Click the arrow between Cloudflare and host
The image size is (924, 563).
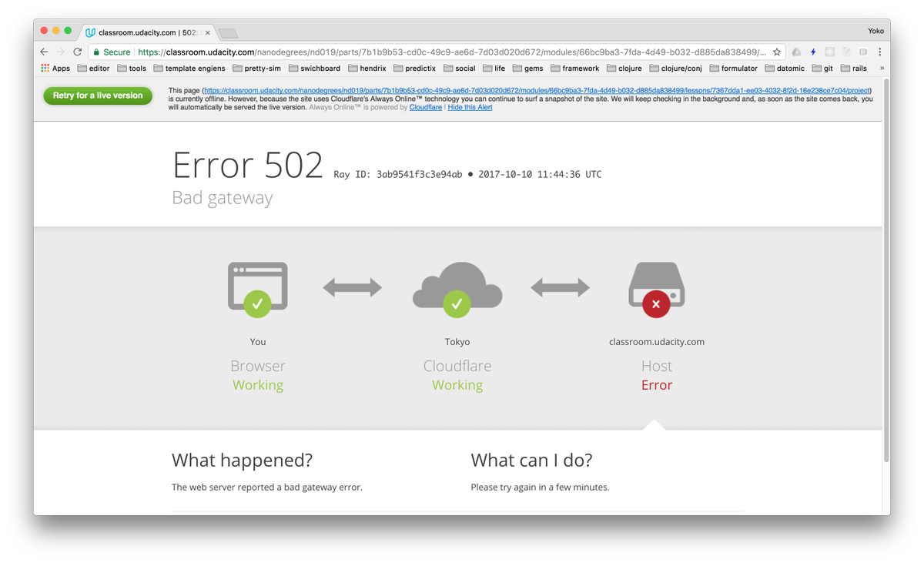click(560, 287)
